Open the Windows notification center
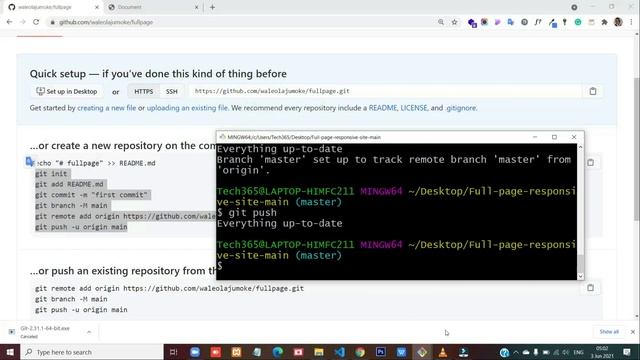 [627, 352]
